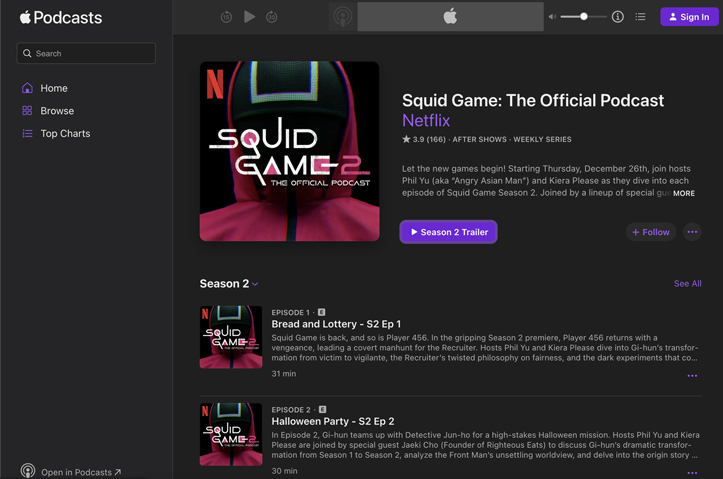Viewport: 723px width, 479px height.
Task: Expand description with MORE link
Action: pyautogui.click(x=684, y=193)
